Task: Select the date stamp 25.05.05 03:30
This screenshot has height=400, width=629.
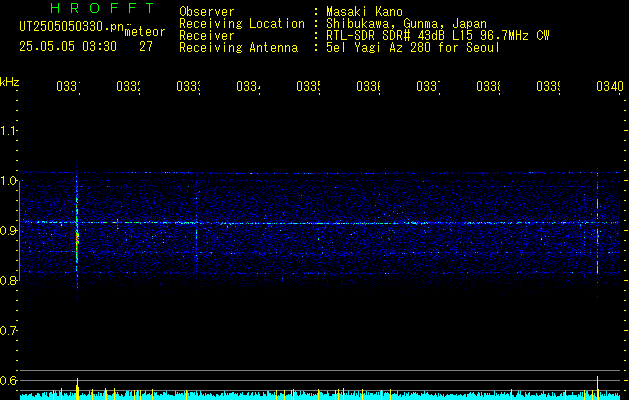Action: 68,47
